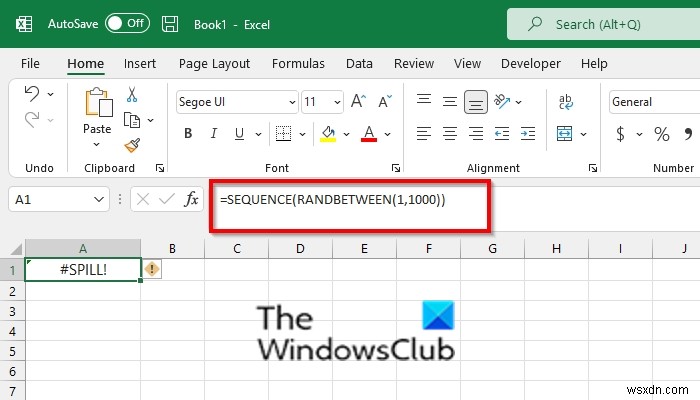Expand the Undo history dropdown
Screen dimensions: 700x400
(50, 94)
